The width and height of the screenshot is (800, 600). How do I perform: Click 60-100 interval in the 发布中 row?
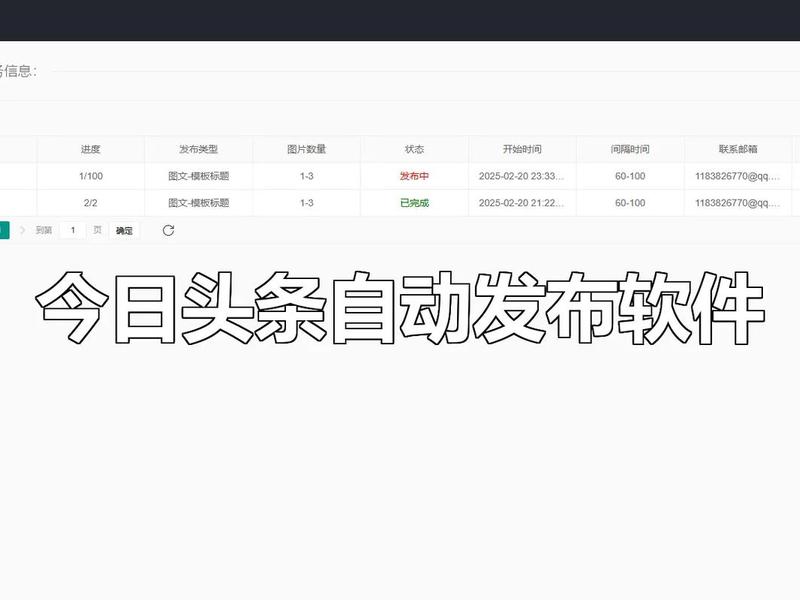pyautogui.click(x=630, y=176)
